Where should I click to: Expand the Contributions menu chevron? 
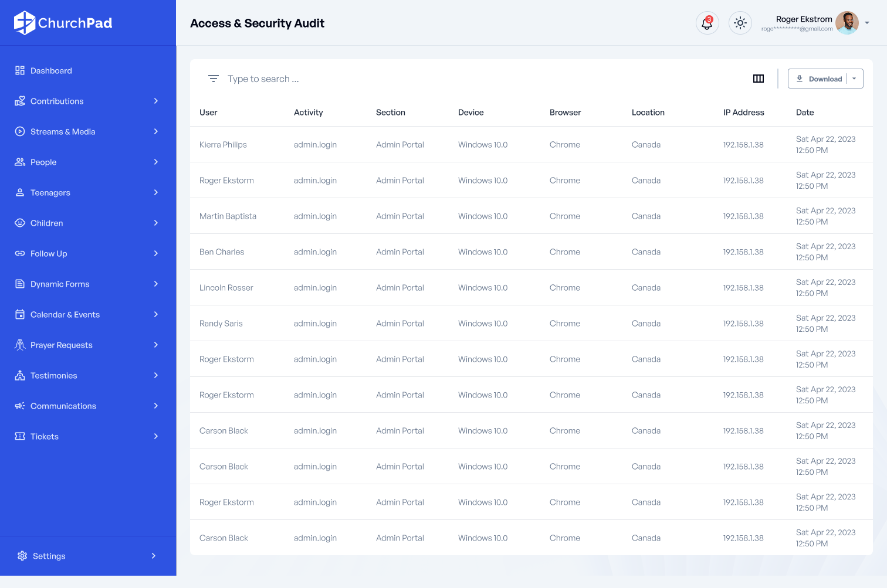156,101
